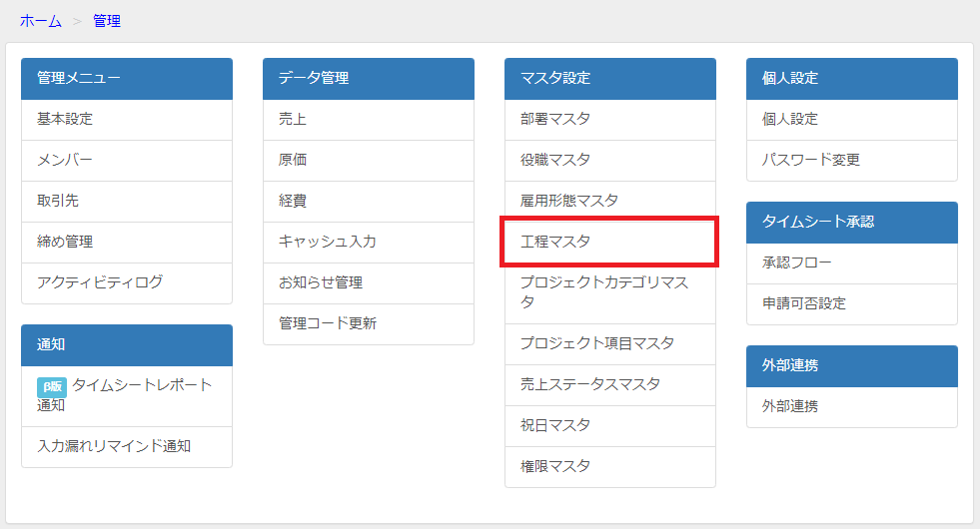Screen dimensions: 980x529
Task: Click 管理コード更新 item
Action: pos(369,324)
